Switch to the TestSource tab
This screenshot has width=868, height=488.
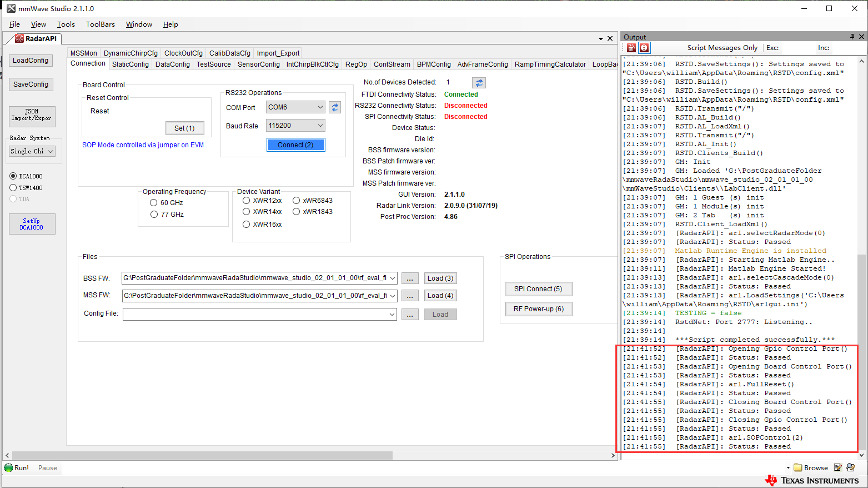[x=214, y=64]
